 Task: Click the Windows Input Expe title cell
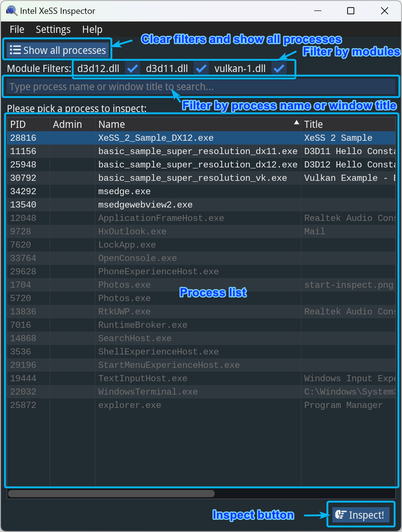click(x=350, y=378)
